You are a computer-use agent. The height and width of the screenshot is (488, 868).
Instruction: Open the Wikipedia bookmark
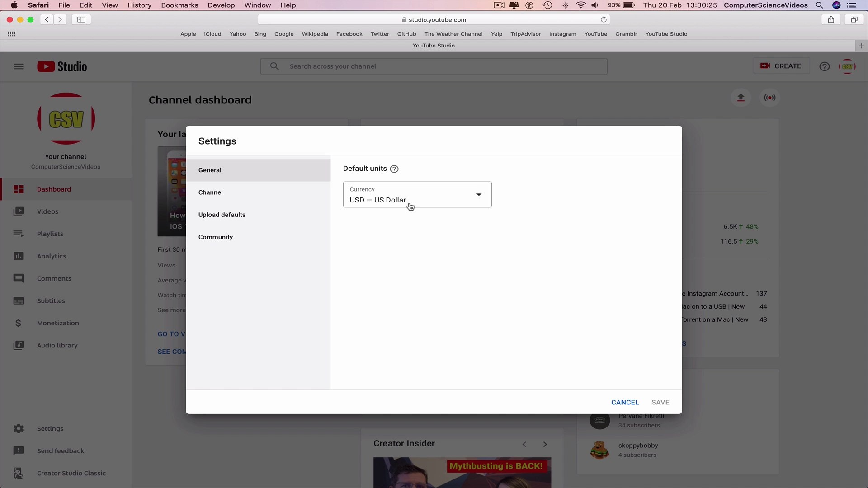[315, 34]
